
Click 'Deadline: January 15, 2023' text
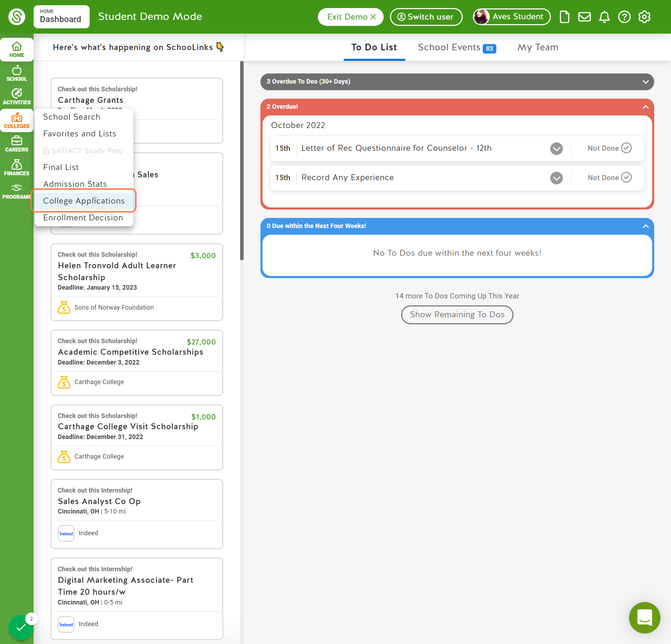[97, 288]
